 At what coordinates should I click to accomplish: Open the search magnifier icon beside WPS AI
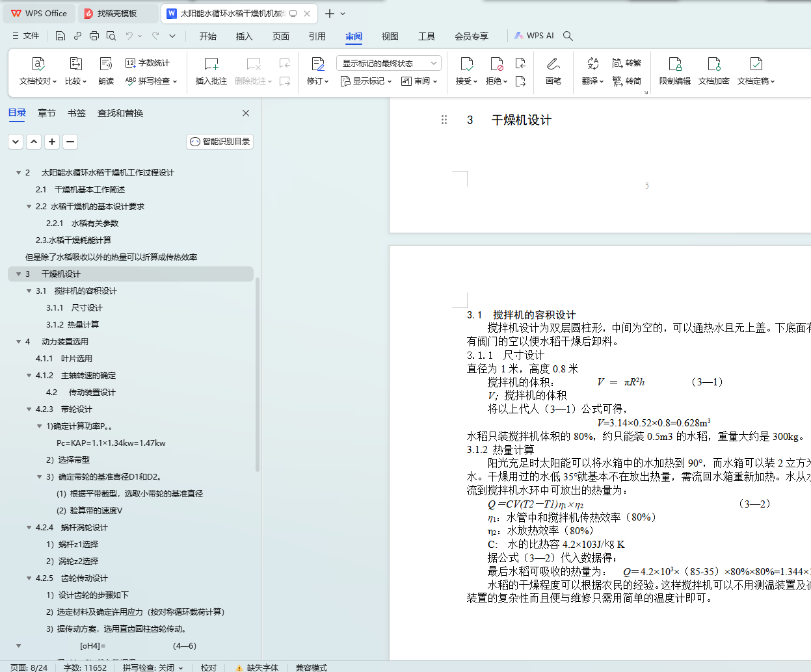tap(568, 36)
